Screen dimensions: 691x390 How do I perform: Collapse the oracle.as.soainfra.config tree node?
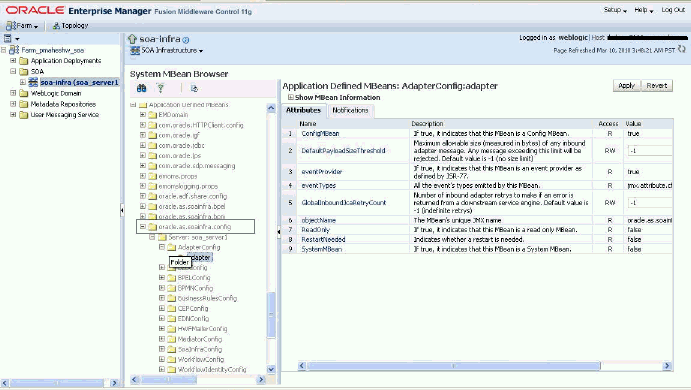tap(142, 227)
